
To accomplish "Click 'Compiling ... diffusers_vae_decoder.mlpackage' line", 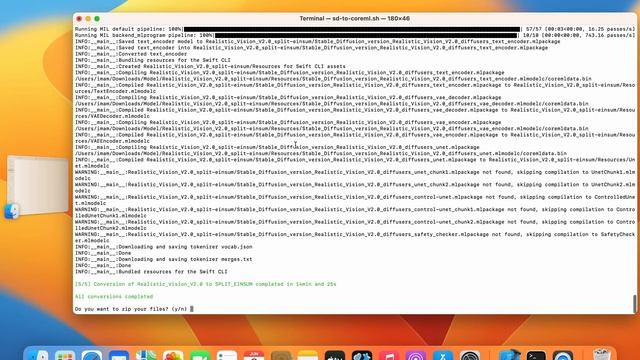I will (288, 98).
